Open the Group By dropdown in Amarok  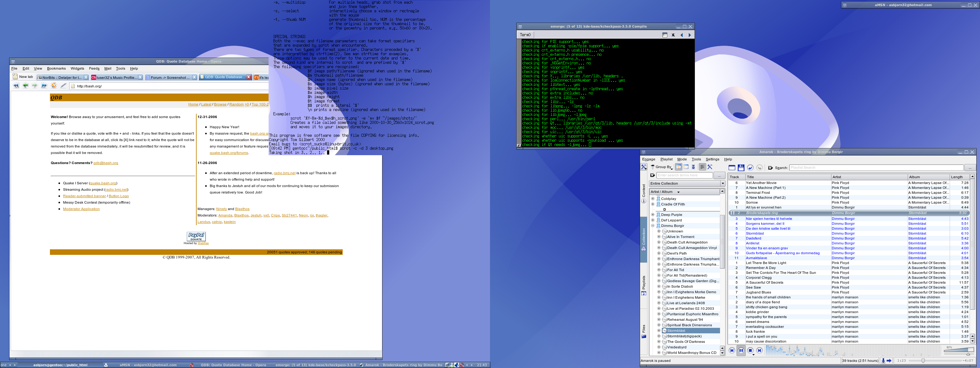tap(662, 167)
